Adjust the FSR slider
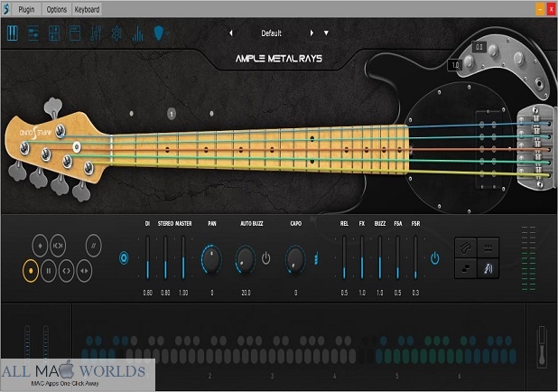This screenshot has width=558, height=392. click(415, 257)
